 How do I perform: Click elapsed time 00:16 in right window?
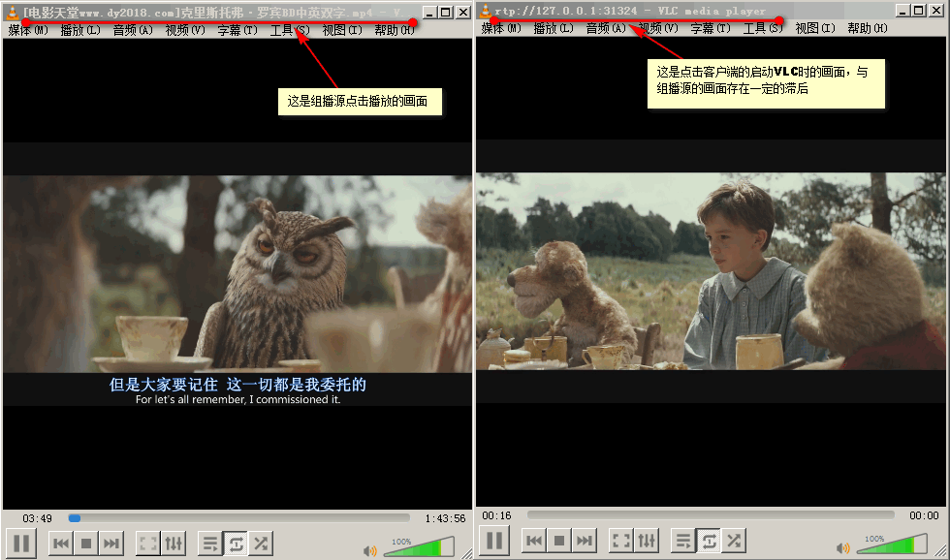tap(496, 515)
